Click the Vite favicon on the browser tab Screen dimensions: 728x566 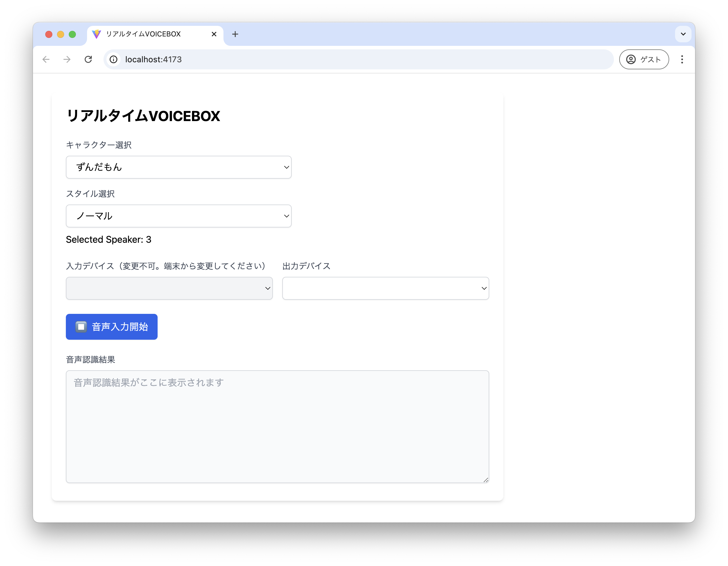point(96,34)
